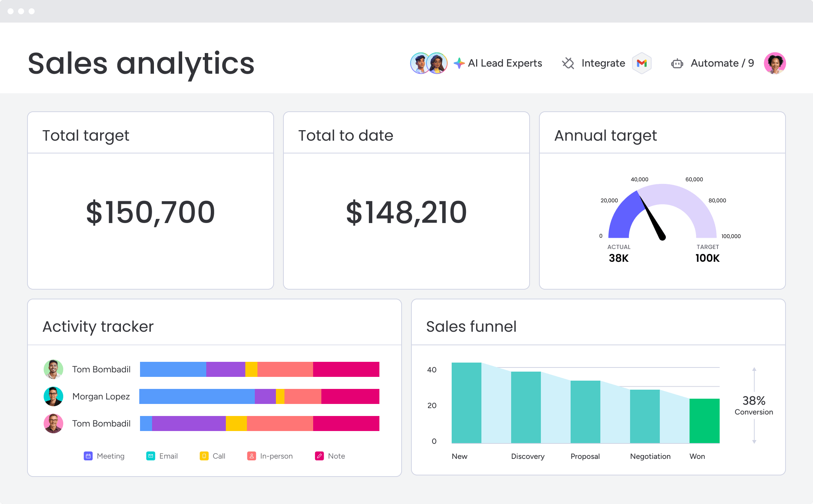The image size is (813, 504).
Task: Click the AI Lead Experts sparkle icon
Action: coord(460,63)
